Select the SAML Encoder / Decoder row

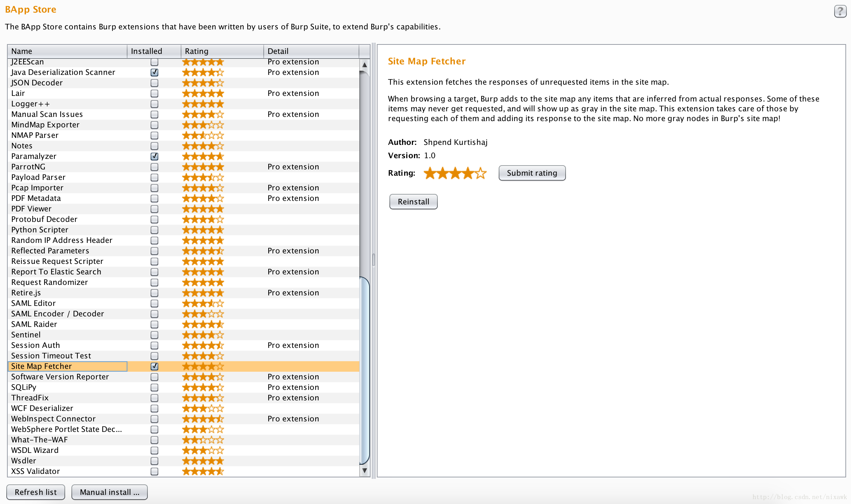[184, 314]
